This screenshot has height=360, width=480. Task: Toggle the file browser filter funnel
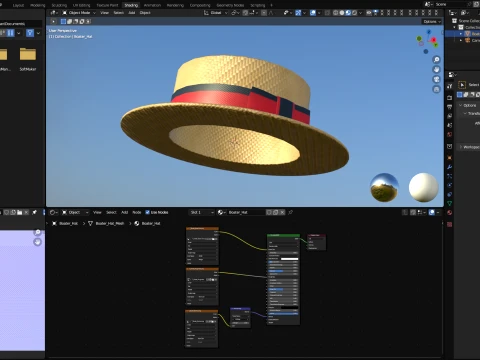tap(30, 33)
